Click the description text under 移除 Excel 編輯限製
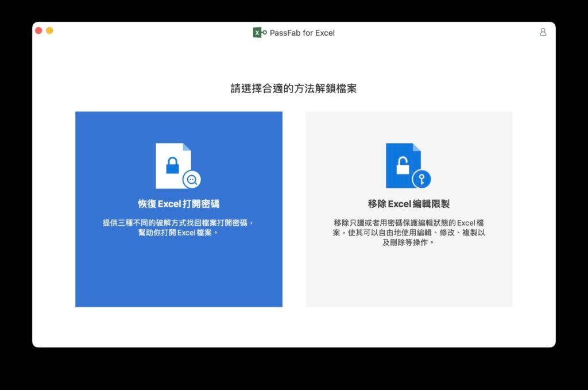This screenshot has height=390, width=588. [x=408, y=230]
